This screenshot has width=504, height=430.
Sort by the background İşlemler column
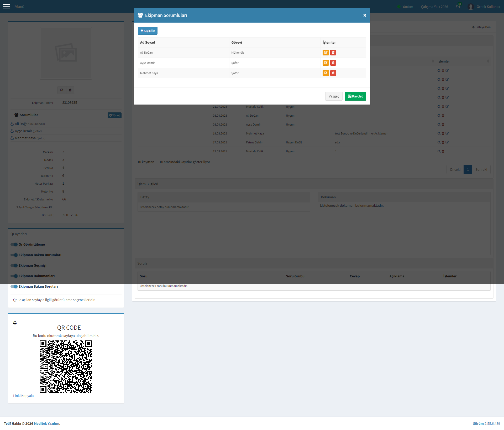[x=463, y=61]
